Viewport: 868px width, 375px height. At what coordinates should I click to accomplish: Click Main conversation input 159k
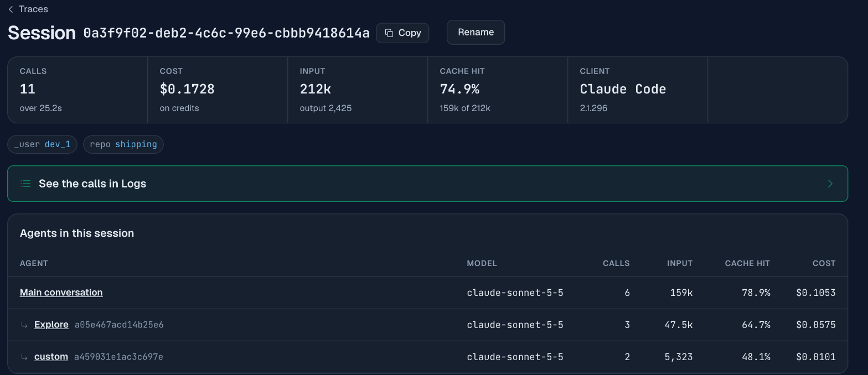681,293
